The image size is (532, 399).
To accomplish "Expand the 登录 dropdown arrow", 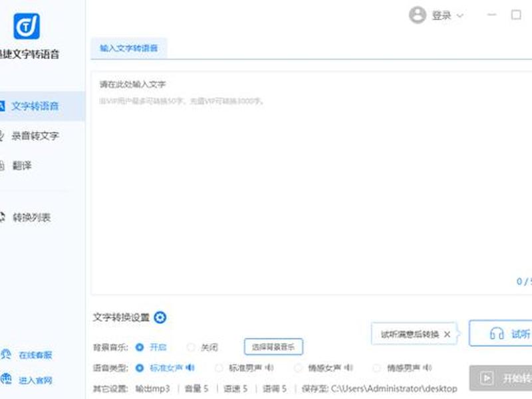I will coord(460,15).
